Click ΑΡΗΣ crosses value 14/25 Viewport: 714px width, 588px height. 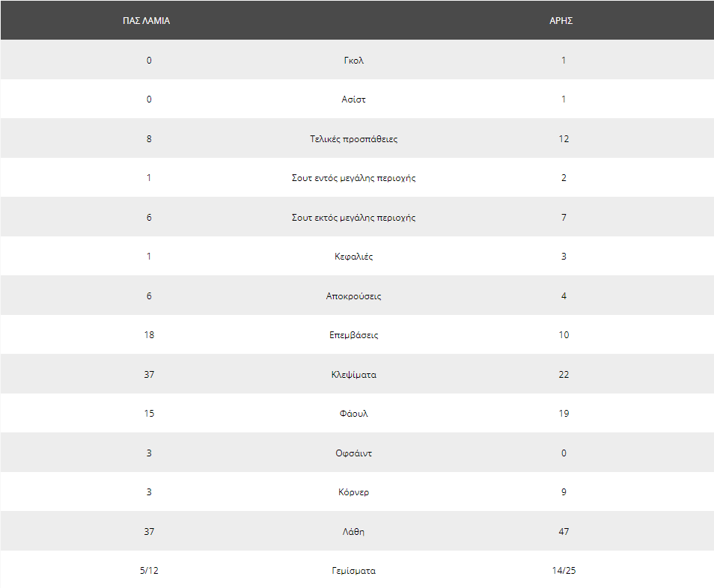(564, 570)
